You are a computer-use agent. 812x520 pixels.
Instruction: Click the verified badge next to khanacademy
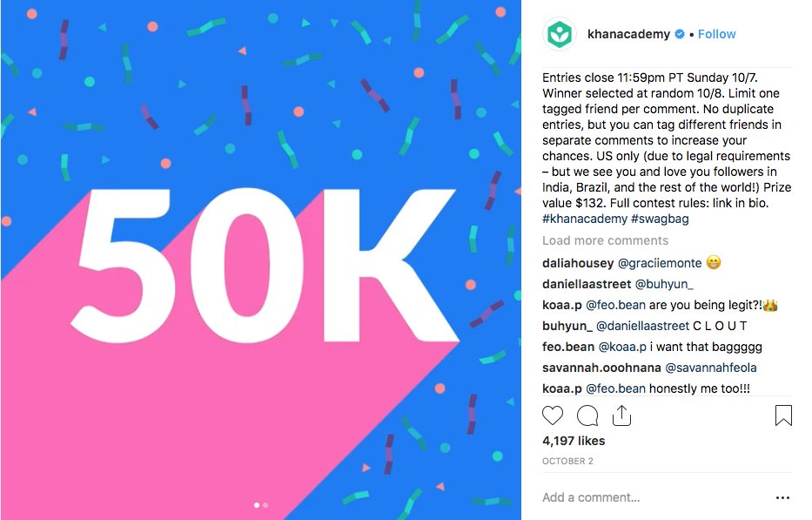pos(680,35)
